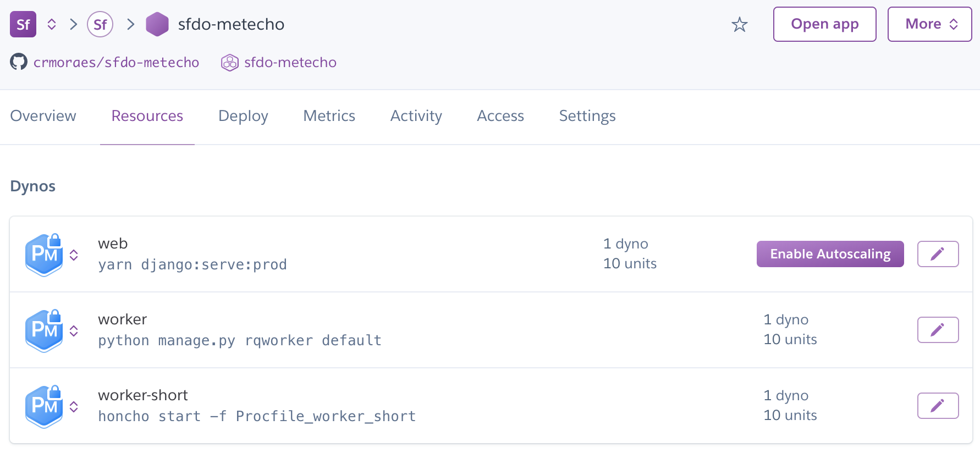The height and width of the screenshot is (453, 980).
Task: Switch to the Access tab
Action: (500, 116)
